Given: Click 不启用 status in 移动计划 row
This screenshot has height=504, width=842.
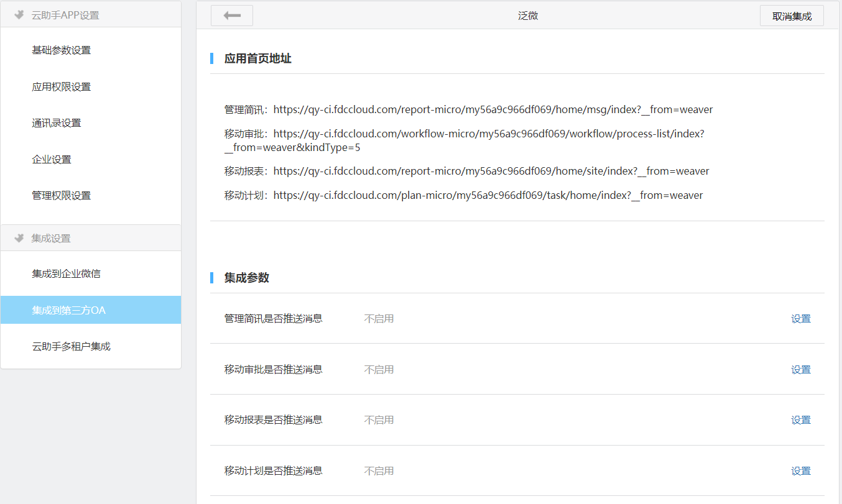Looking at the screenshot, I should coord(379,471).
